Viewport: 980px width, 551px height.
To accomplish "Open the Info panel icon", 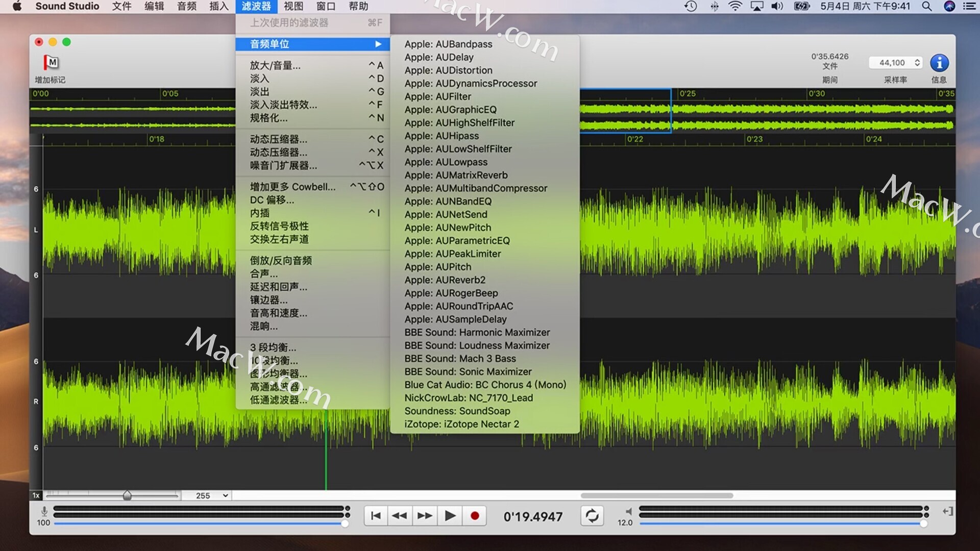I will pyautogui.click(x=939, y=63).
